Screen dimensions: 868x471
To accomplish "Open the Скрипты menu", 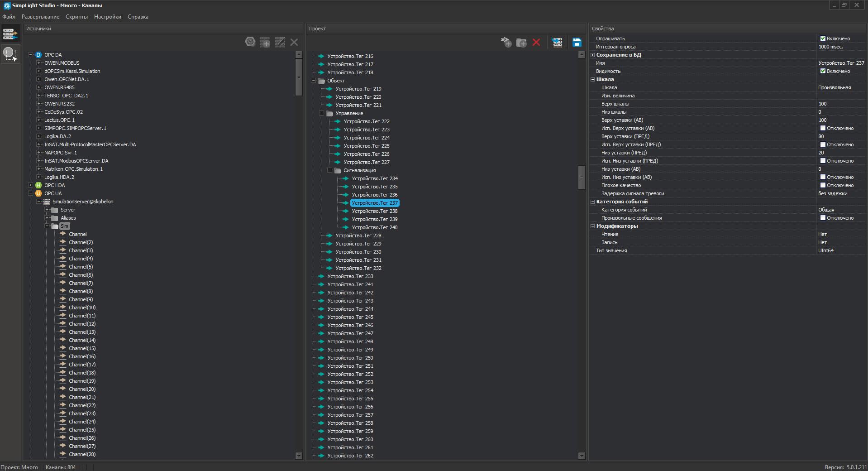I will 76,17.
